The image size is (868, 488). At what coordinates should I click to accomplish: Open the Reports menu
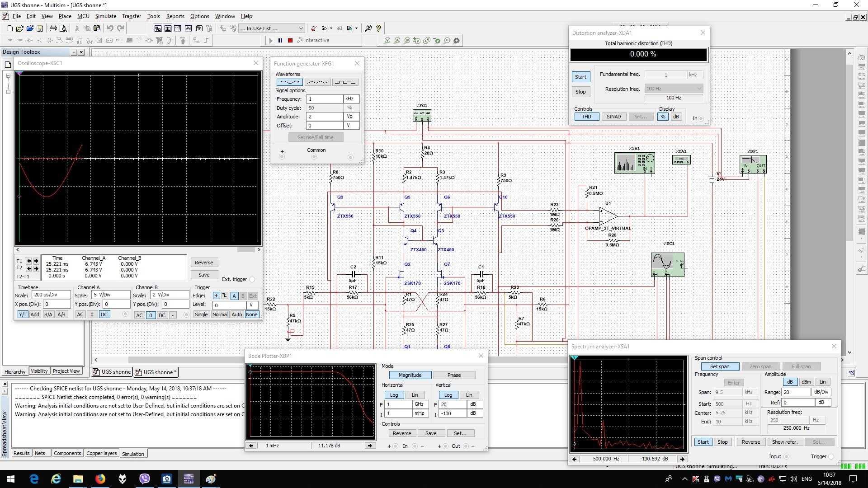(x=175, y=16)
